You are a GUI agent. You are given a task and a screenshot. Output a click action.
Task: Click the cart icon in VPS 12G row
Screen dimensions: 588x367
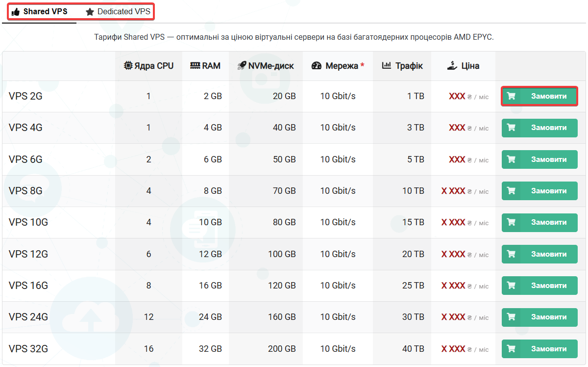pos(511,254)
